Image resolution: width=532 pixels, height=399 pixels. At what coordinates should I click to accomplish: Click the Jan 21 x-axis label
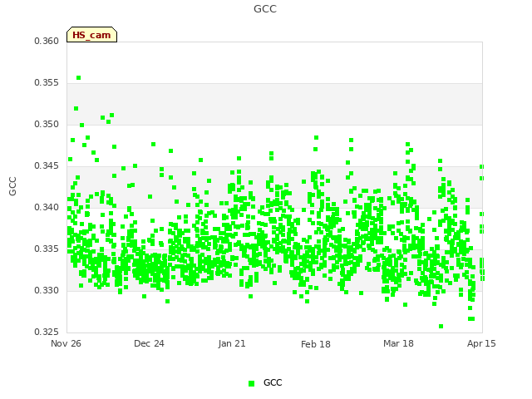(232, 343)
